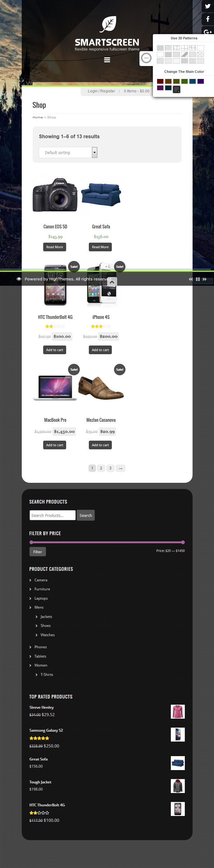
Task: Collapse the style panel with minus icon
Action: (x=146, y=58)
